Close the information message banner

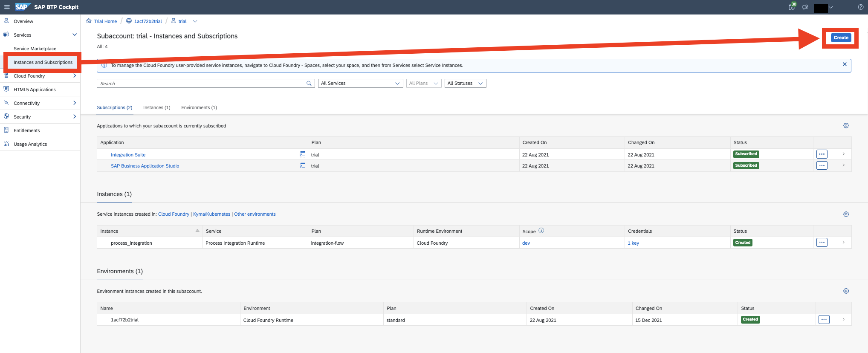845,64
